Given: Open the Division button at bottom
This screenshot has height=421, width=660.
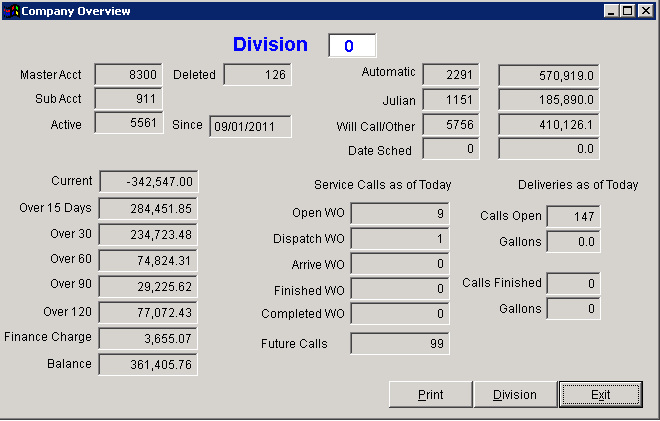Looking at the screenshot, I should pos(515,394).
